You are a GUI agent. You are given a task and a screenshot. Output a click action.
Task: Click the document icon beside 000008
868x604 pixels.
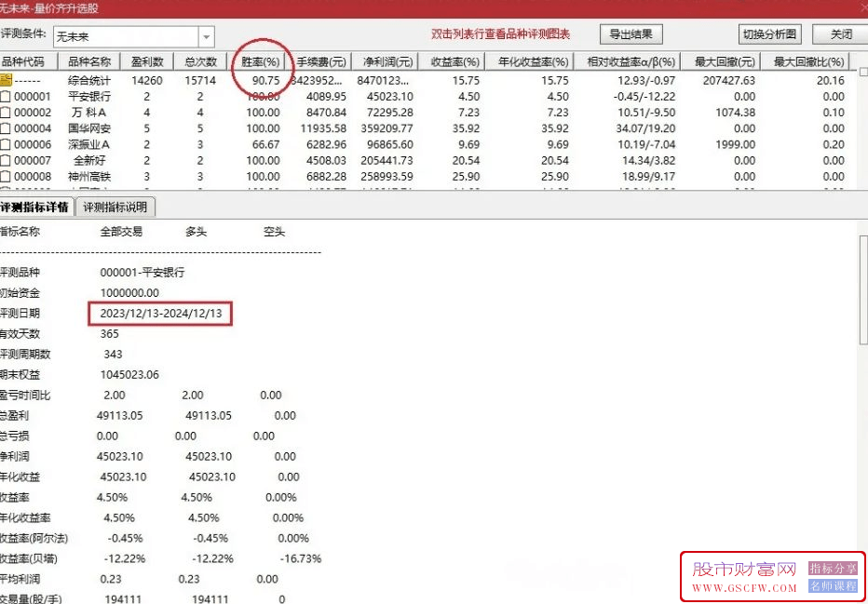pyautogui.click(x=6, y=177)
